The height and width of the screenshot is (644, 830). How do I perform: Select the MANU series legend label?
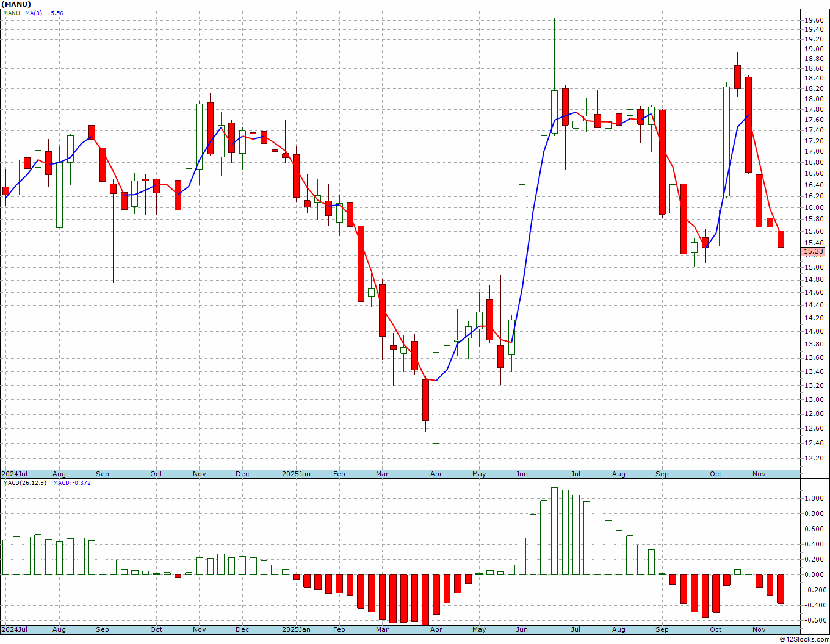tap(12, 13)
